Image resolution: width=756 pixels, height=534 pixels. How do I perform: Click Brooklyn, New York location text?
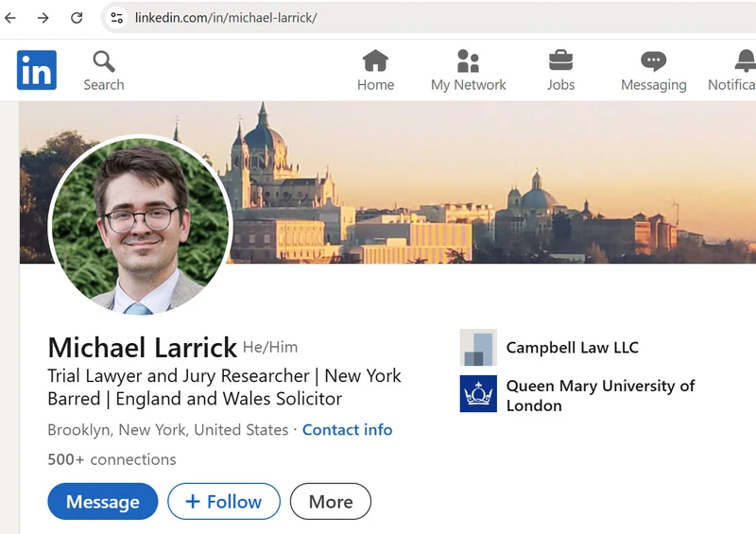[x=168, y=429]
